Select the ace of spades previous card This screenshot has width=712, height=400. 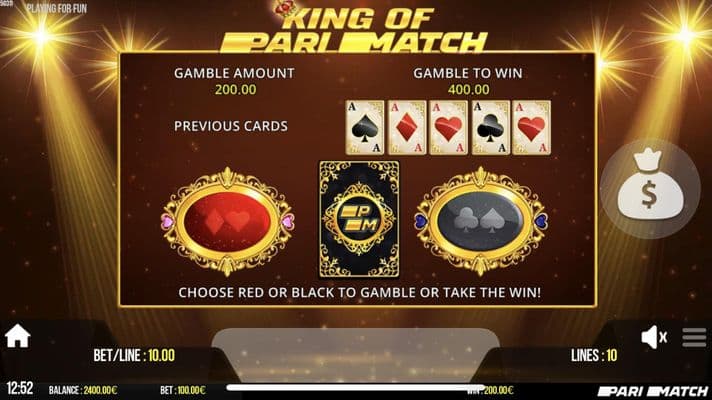point(365,128)
